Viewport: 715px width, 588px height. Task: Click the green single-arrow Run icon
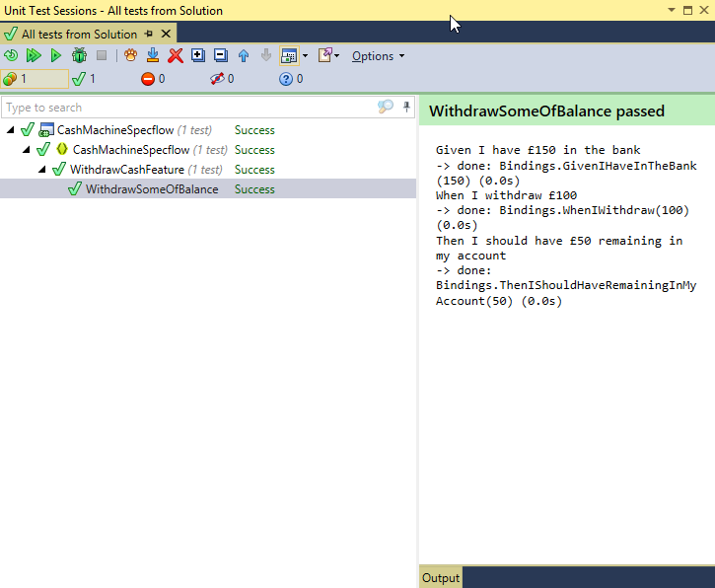pos(56,56)
